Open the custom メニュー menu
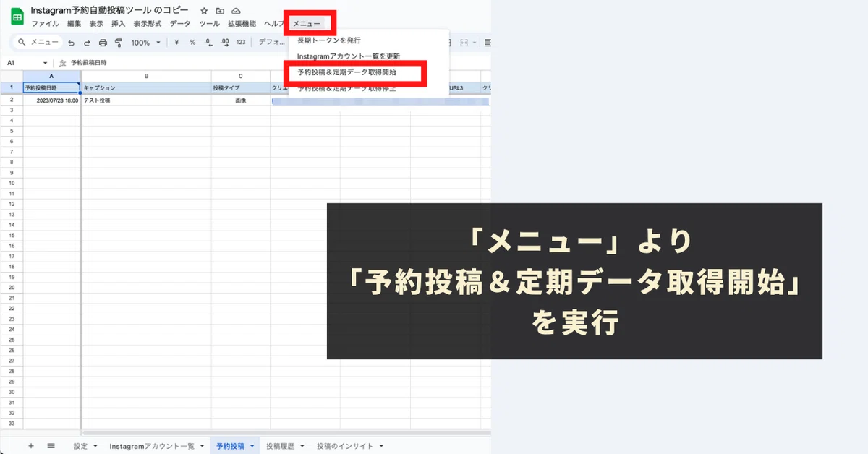This screenshot has width=868, height=454. tap(307, 24)
